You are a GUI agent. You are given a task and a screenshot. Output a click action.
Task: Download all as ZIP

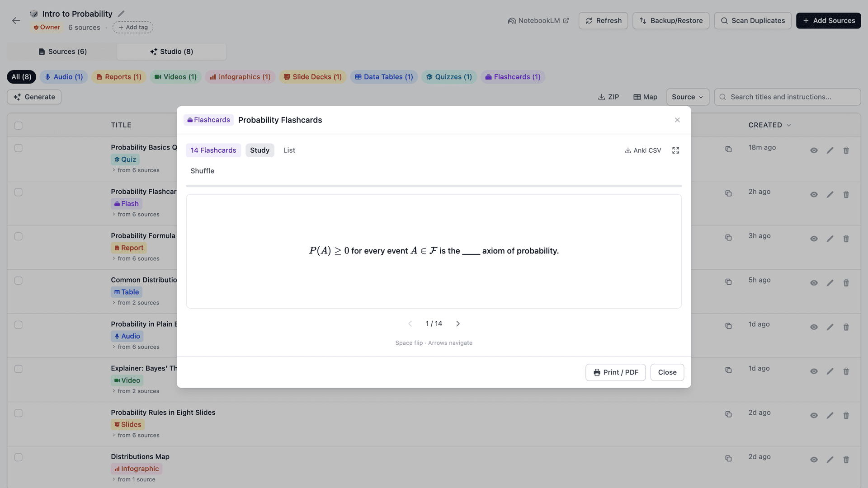click(x=609, y=97)
